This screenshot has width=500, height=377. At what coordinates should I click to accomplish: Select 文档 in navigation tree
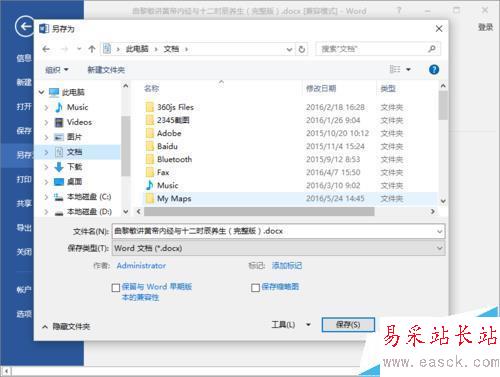[74, 152]
